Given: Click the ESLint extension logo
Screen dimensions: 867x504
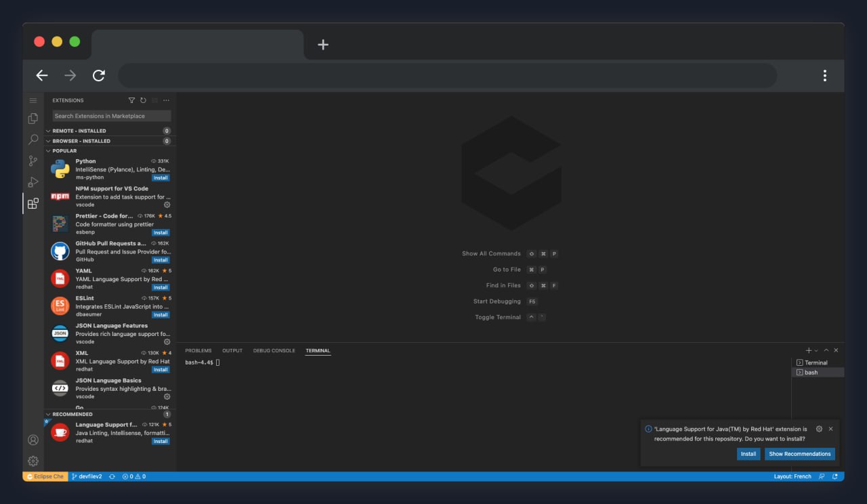Looking at the screenshot, I should (60, 306).
